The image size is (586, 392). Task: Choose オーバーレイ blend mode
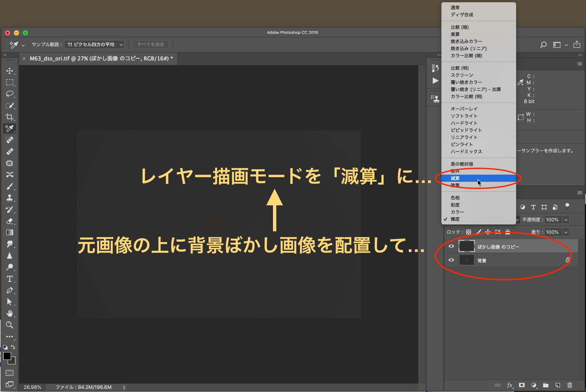[479, 109]
